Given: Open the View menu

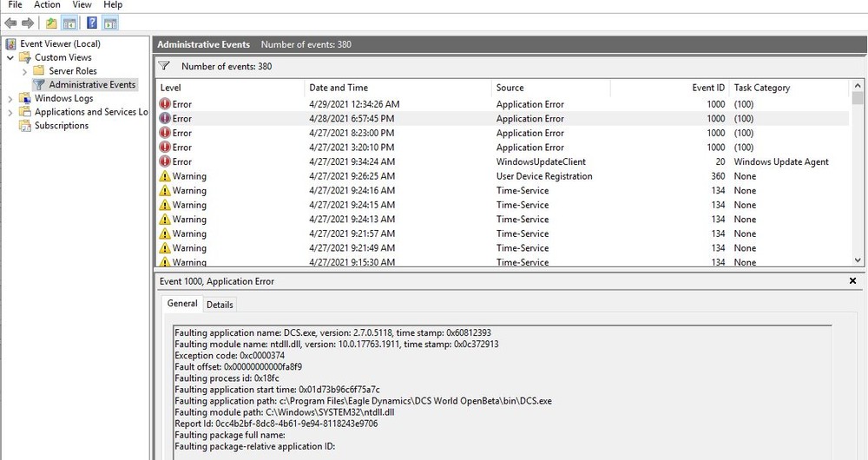Looking at the screenshot, I should (x=82, y=5).
